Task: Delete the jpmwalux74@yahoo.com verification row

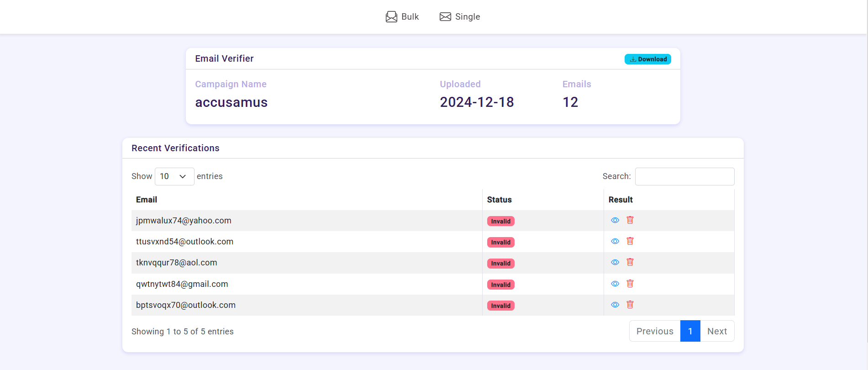Action: 630,220
